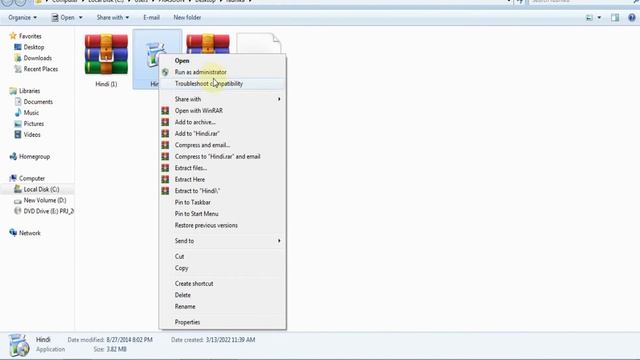Select Libraries in navigation pane
This screenshot has width=640, height=360.
(29, 91)
